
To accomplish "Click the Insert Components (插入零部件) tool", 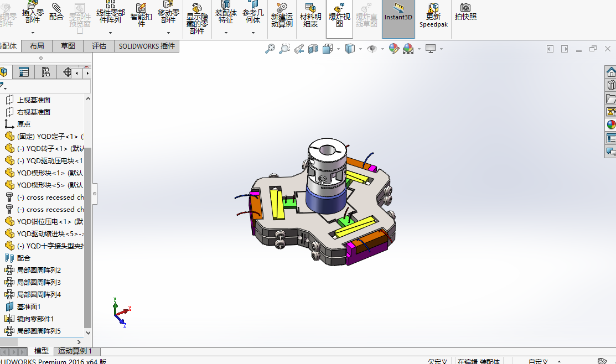I will coord(33,13).
